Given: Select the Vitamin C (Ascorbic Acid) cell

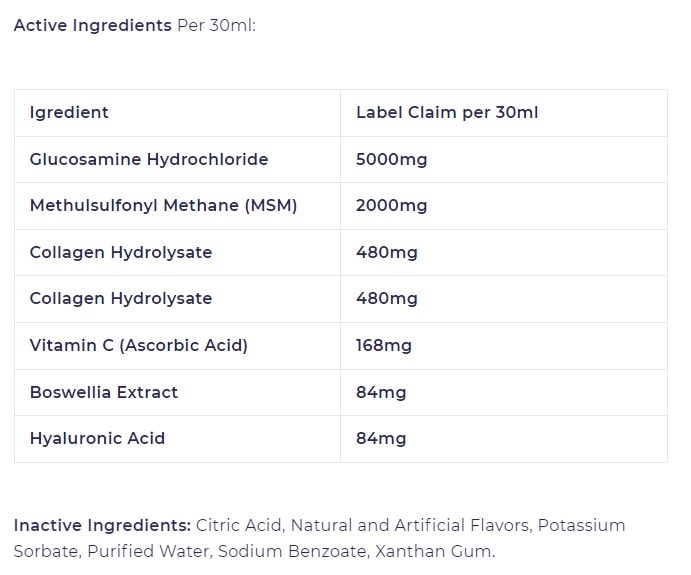Looking at the screenshot, I should click(x=138, y=346).
